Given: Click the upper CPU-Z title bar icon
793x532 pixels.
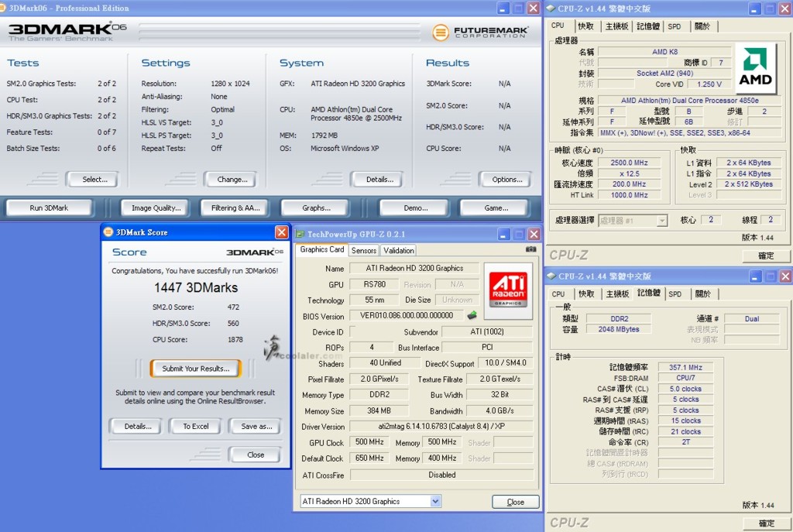Looking at the screenshot, I should [x=551, y=9].
